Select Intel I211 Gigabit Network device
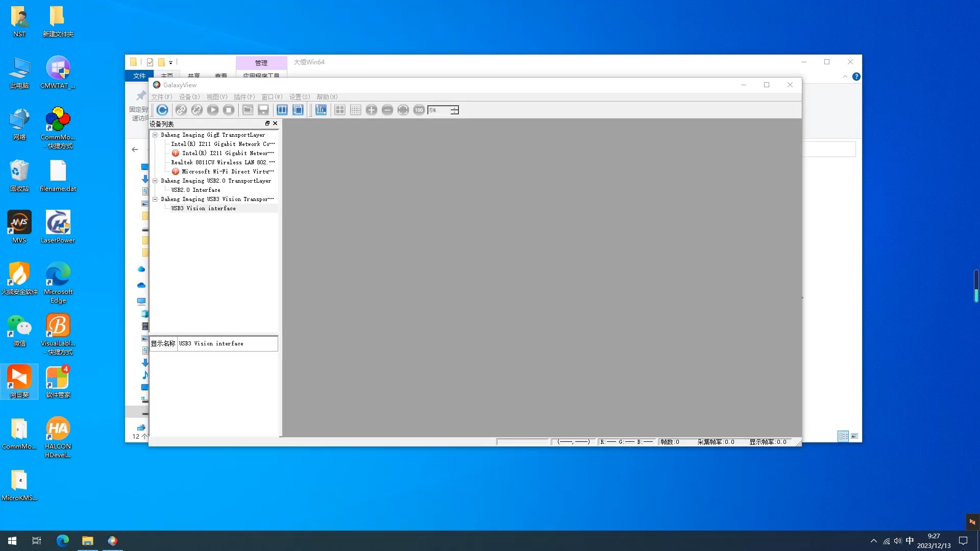This screenshot has height=551, width=980. pyautogui.click(x=222, y=144)
